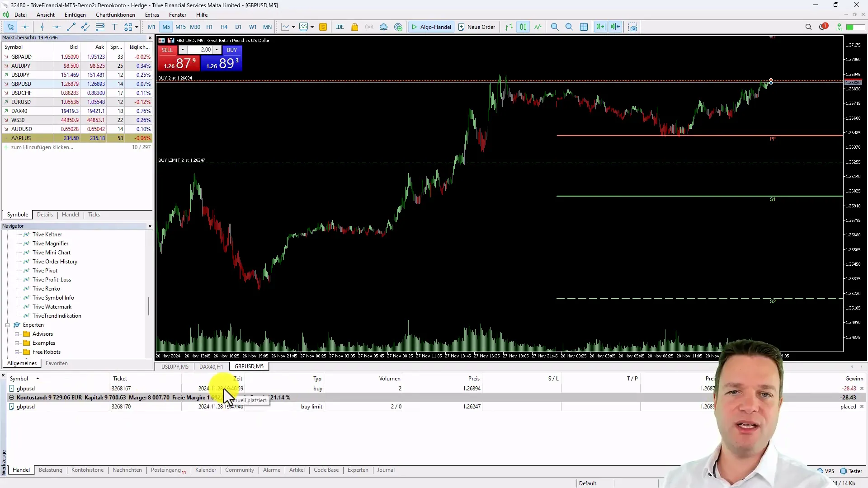Open the USDJPY,M5 chart tab
The width and height of the screenshot is (868, 488).
175,366
